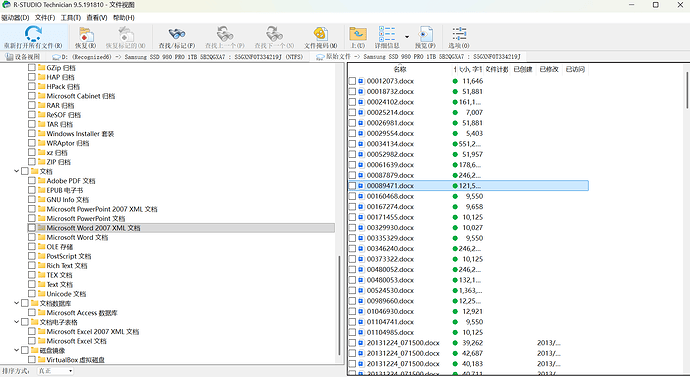Select the Microsoft Word 文档 folder
Screen dimensions: 690x377
[x=77, y=238]
